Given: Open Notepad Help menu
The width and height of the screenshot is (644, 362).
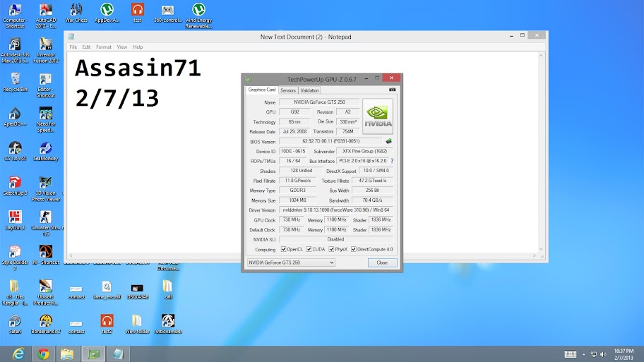Looking at the screenshot, I should [x=138, y=47].
